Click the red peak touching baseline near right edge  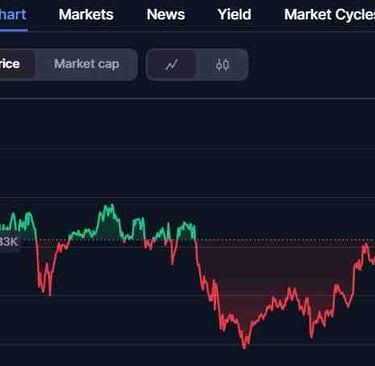[366, 245]
